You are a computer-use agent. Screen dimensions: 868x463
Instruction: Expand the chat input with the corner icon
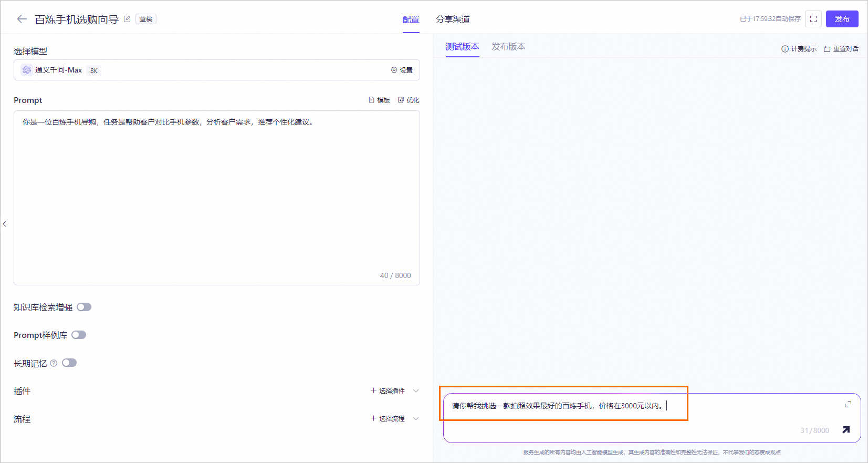click(x=848, y=404)
